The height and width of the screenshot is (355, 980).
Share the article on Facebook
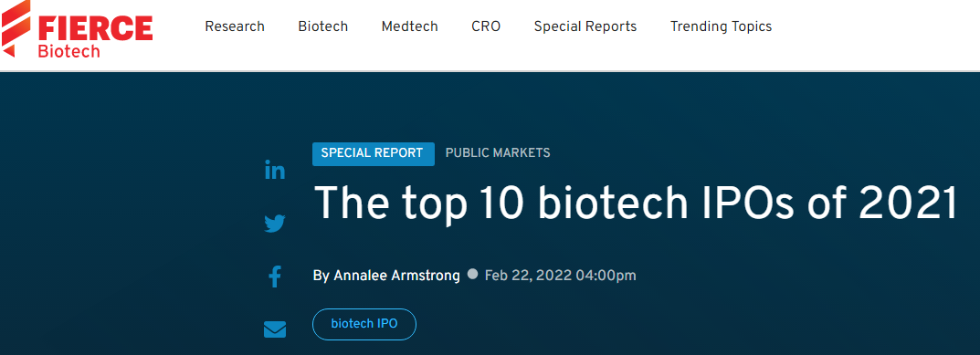[274, 277]
